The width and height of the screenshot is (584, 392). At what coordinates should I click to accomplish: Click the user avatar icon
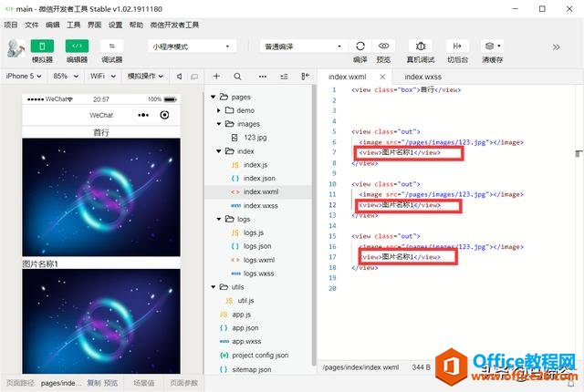pos(16,48)
